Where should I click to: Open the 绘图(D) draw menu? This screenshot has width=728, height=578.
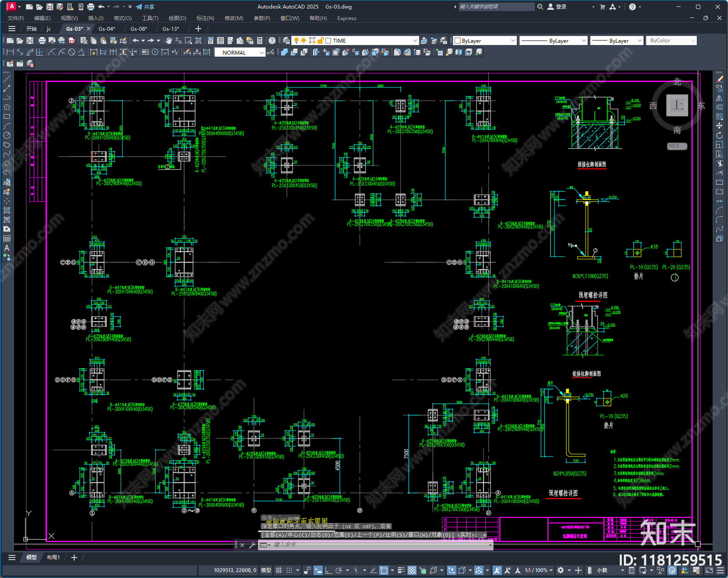tap(177, 18)
